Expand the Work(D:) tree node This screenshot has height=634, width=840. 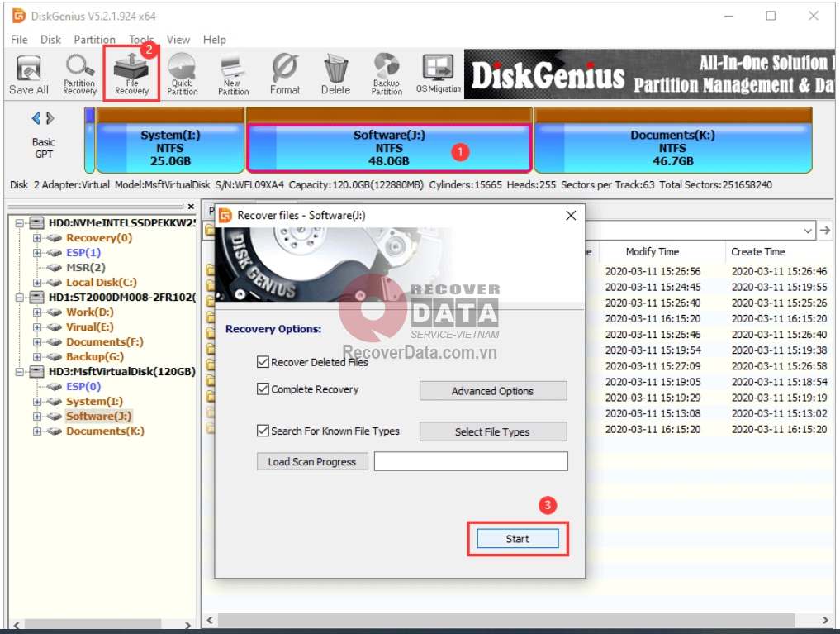tap(37, 312)
